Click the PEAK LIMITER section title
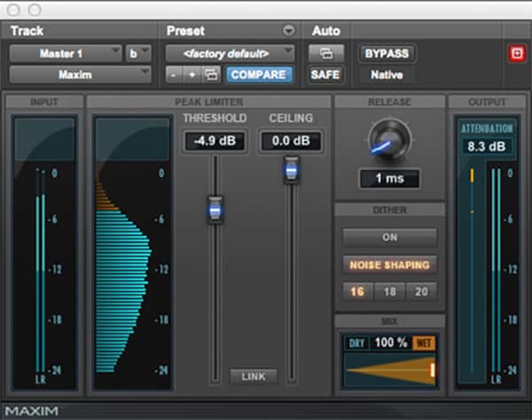 [208, 102]
